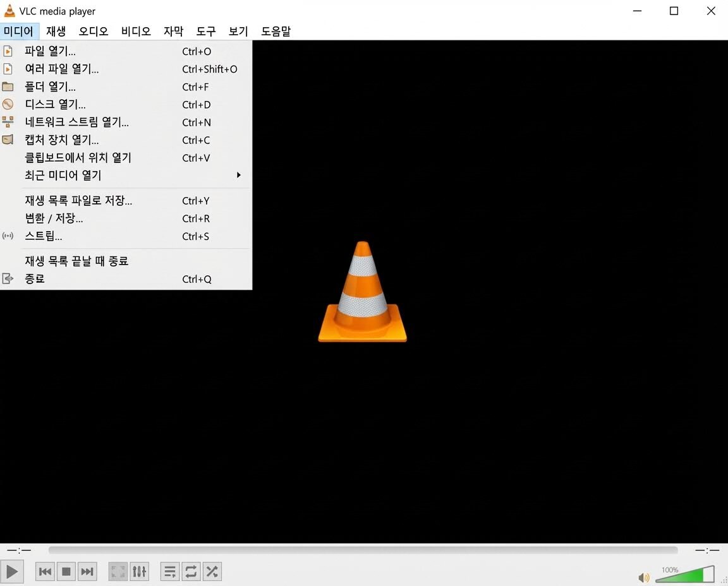Open the 보기 menu
728x586 pixels.
pyautogui.click(x=238, y=31)
